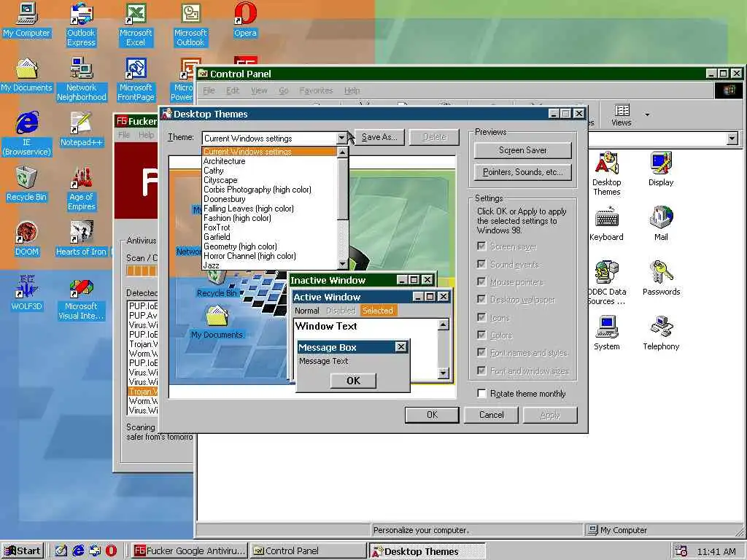The image size is (747, 560).
Task: Click Internet Explorer quick launch icon
Action: point(78,551)
